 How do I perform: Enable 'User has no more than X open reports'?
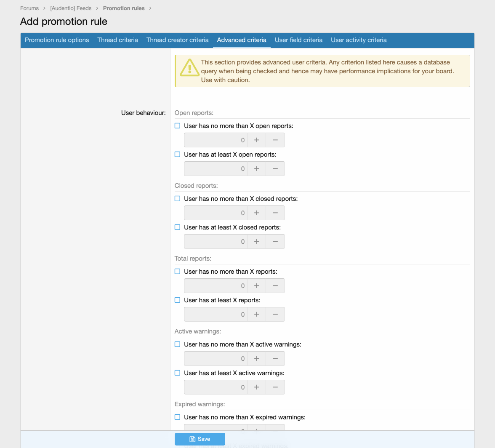click(177, 126)
